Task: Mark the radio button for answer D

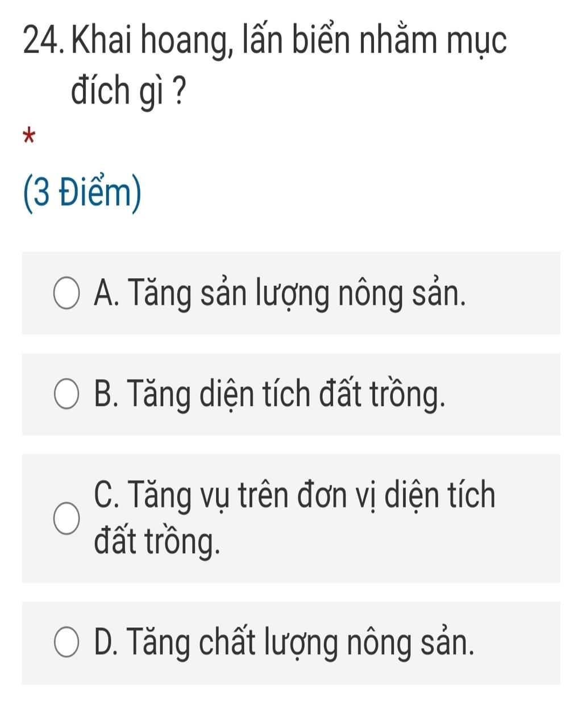Action: pyautogui.click(x=66, y=642)
